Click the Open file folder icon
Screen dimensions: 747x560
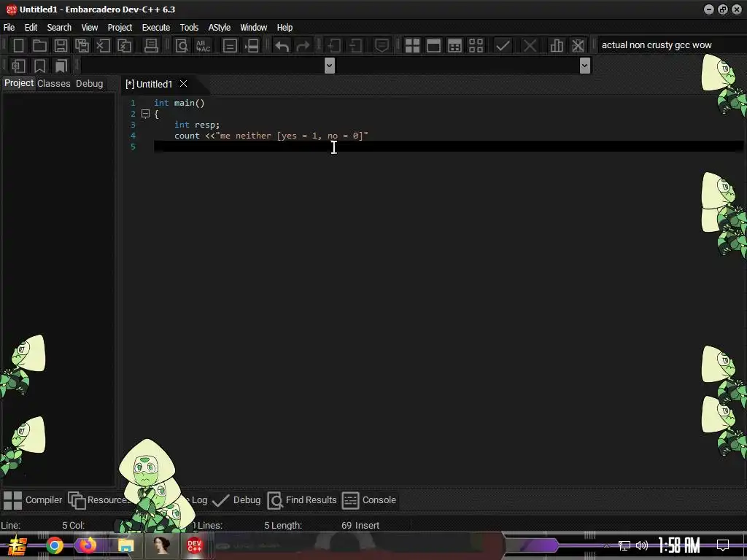click(39, 46)
